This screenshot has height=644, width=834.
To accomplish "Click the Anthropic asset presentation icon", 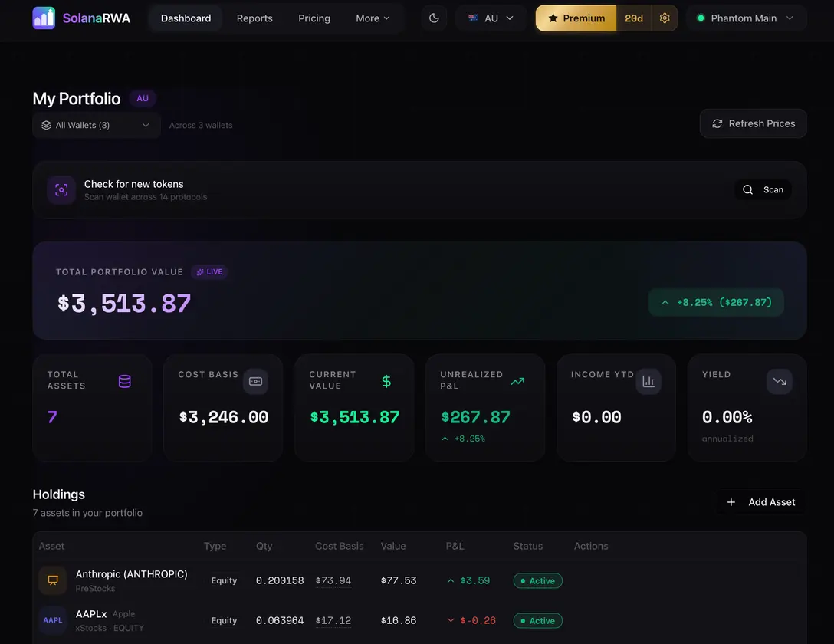I will 53,580.
